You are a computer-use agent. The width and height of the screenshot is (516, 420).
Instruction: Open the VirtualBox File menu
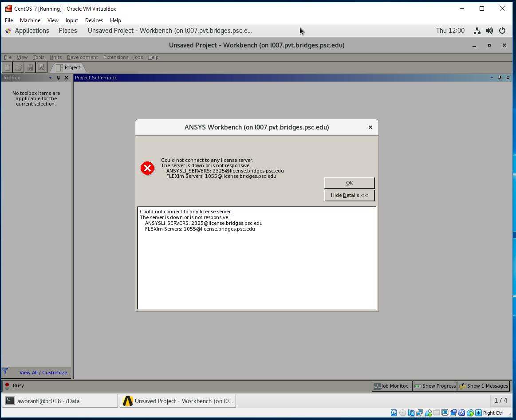[x=9, y=20]
